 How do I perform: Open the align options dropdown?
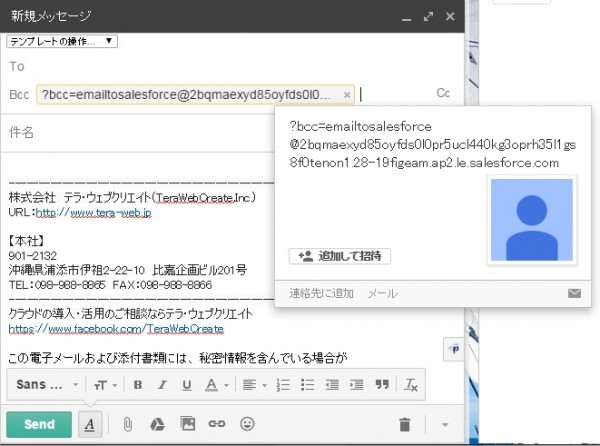(x=254, y=385)
